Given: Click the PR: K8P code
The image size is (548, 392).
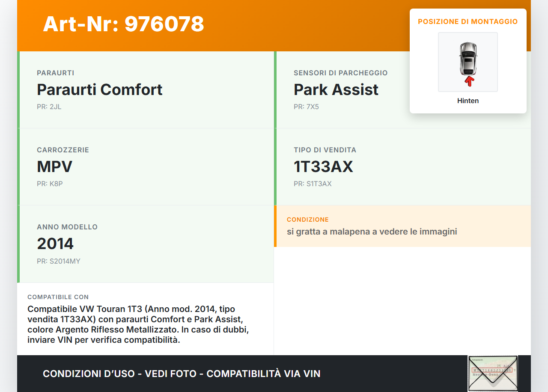Looking at the screenshot, I should click(50, 184).
